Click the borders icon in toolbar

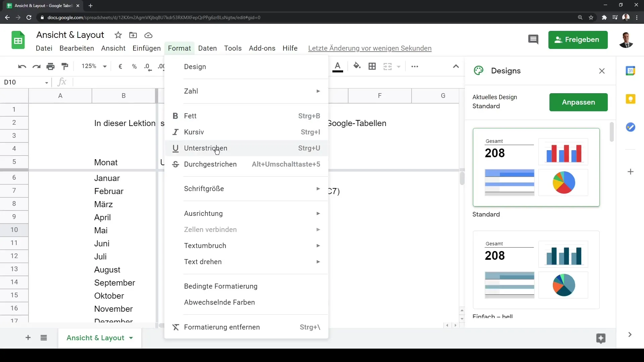point(372,66)
